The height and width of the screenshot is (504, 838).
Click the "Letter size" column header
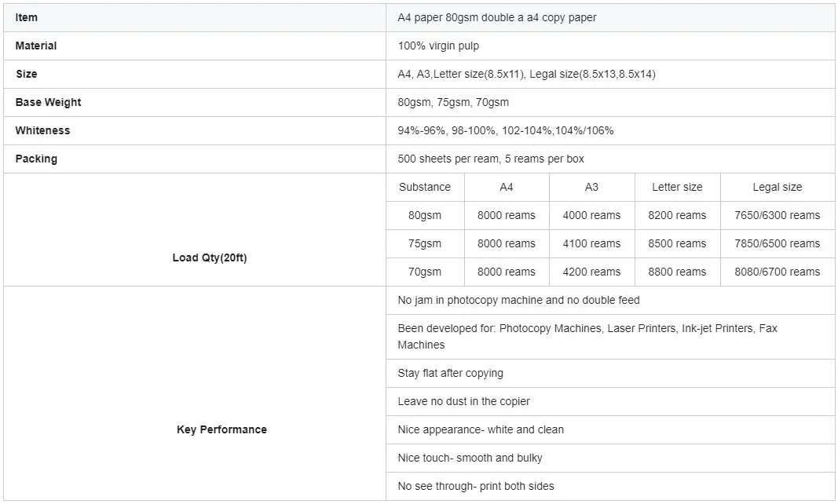click(677, 187)
